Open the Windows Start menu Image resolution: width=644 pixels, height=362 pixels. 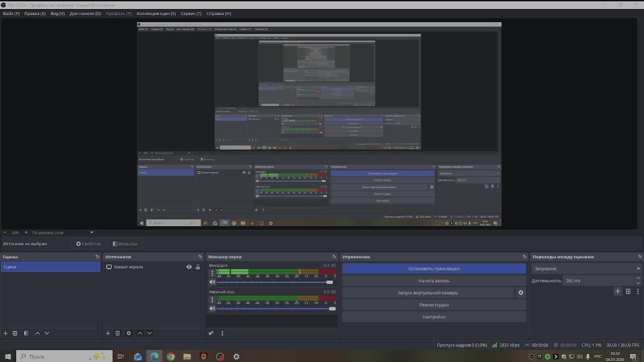8,356
